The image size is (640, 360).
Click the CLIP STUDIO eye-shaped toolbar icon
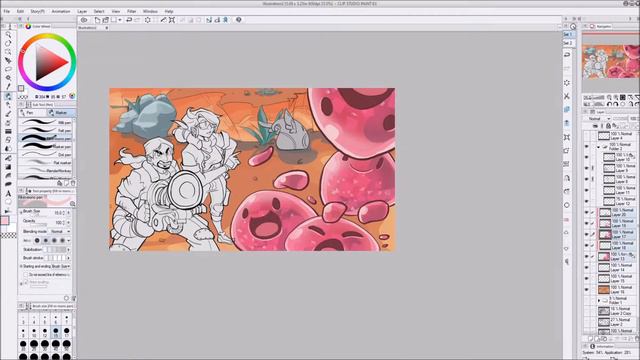[x=84, y=20]
